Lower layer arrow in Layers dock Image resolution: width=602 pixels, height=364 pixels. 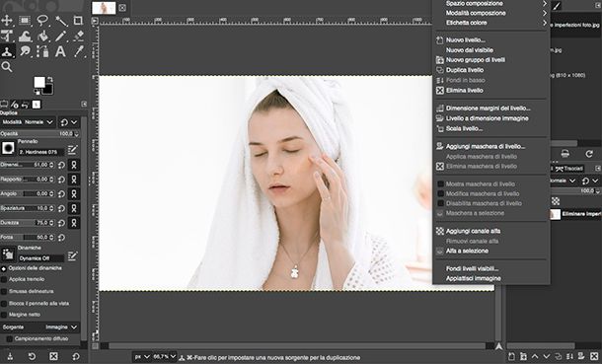click(547, 356)
